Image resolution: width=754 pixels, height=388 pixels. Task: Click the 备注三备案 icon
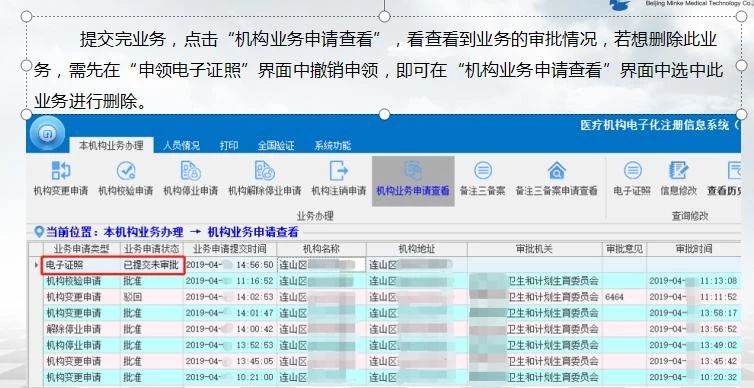(482, 171)
